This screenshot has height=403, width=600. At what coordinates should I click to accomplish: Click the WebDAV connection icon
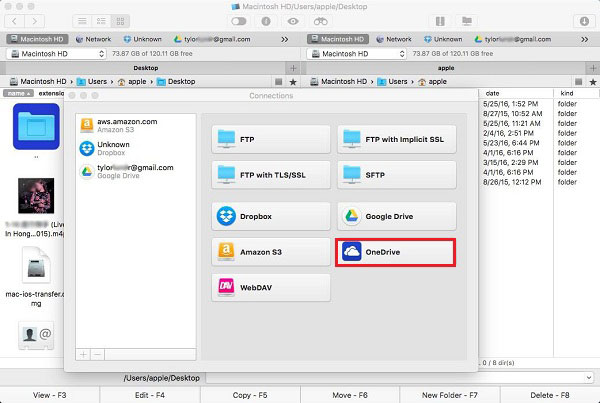point(226,288)
